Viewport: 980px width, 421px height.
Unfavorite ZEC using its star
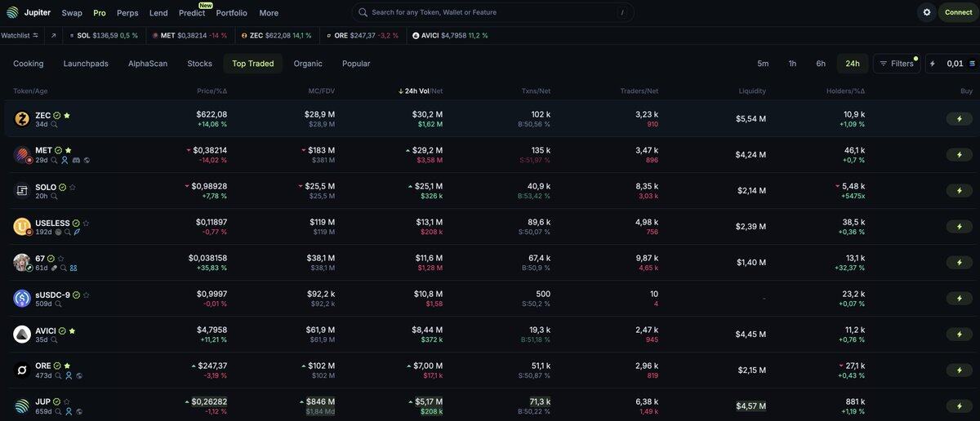[67, 116]
